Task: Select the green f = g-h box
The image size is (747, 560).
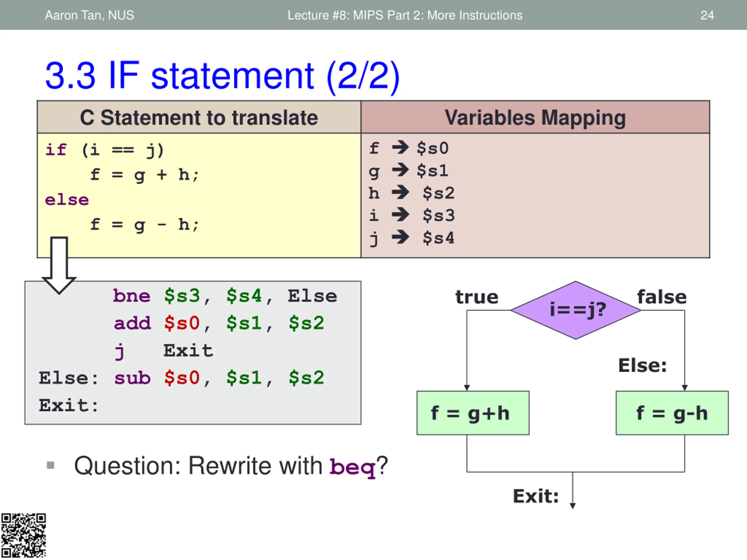Action: click(672, 413)
